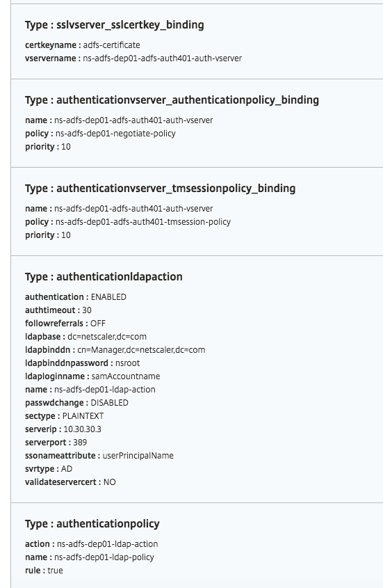Click the ldapbinddn cn=Manager value
The image size is (383, 588).
(x=141, y=350)
